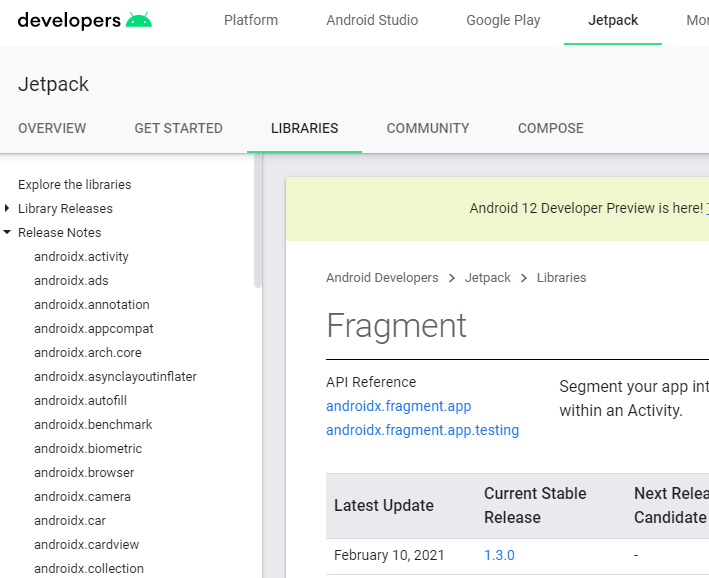Screen dimensions: 709x578
Task: Select Release Notes sidebar item
Action: coord(60,232)
